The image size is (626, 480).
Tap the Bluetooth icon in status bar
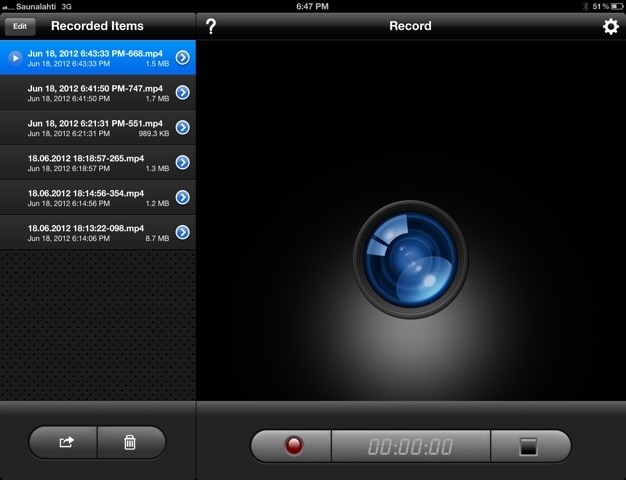pos(586,6)
